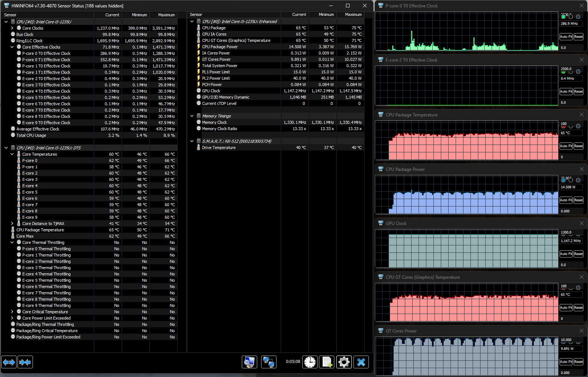Viewport: 588px width, 377px height.
Task: Select the Total CPU Usage row
Action: pyautogui.click(x=31, y=135)
